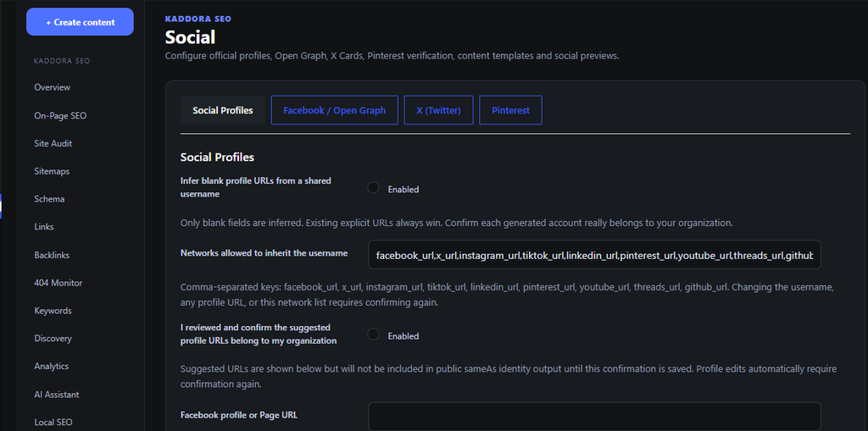The image size is (868, 431).
Task: Click the Create content button
Action: point(80,22)
